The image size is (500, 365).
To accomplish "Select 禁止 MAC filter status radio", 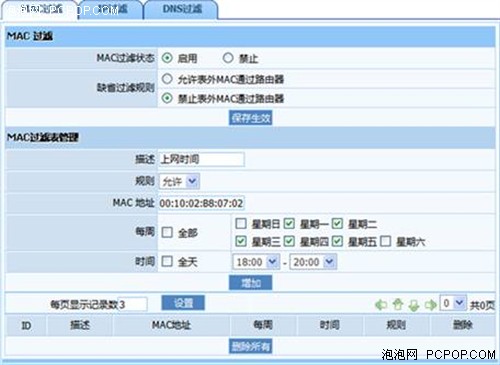I will pos(228,58).
